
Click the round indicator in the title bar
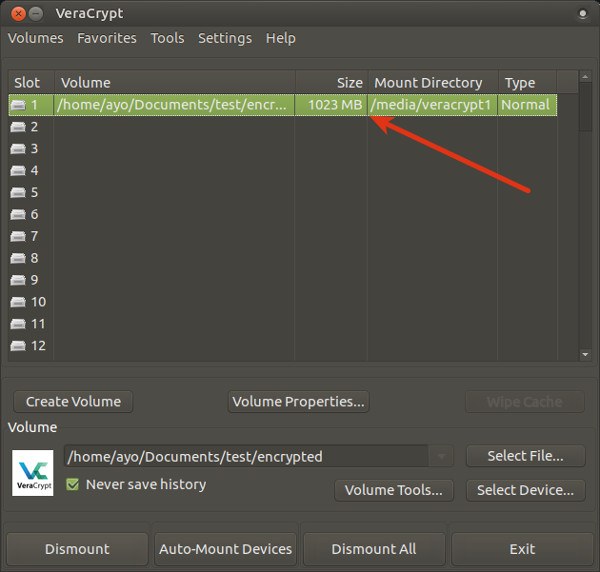(x=582, y=14)
